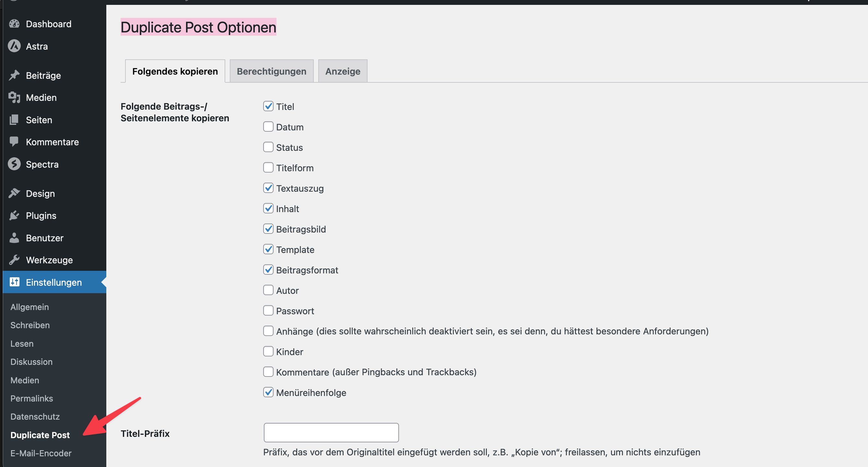
Task: Uncheck the Template checkbox
Action: pyautogui.click(x=268, y=249)
